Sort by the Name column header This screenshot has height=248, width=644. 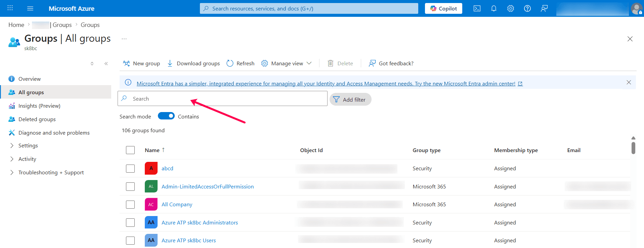pyautogui.click(x=155, y=150)
